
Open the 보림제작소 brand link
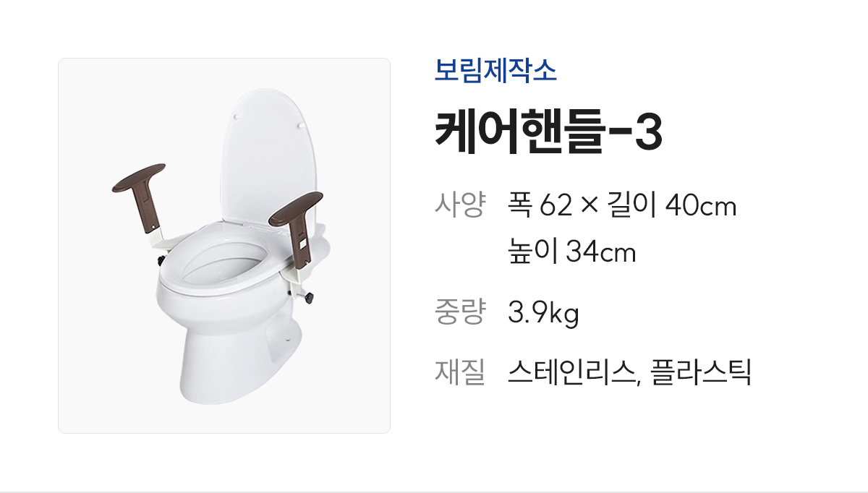pos(495,70)
